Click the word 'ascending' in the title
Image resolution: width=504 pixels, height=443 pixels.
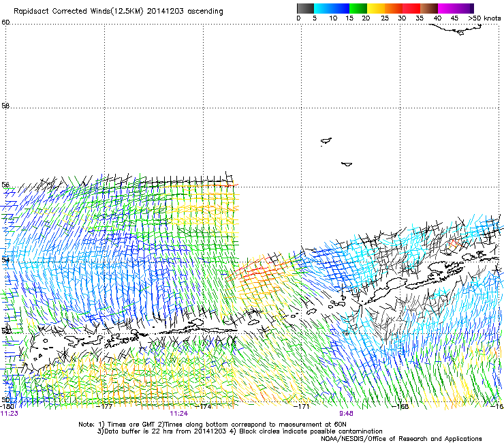coord(205,12)
